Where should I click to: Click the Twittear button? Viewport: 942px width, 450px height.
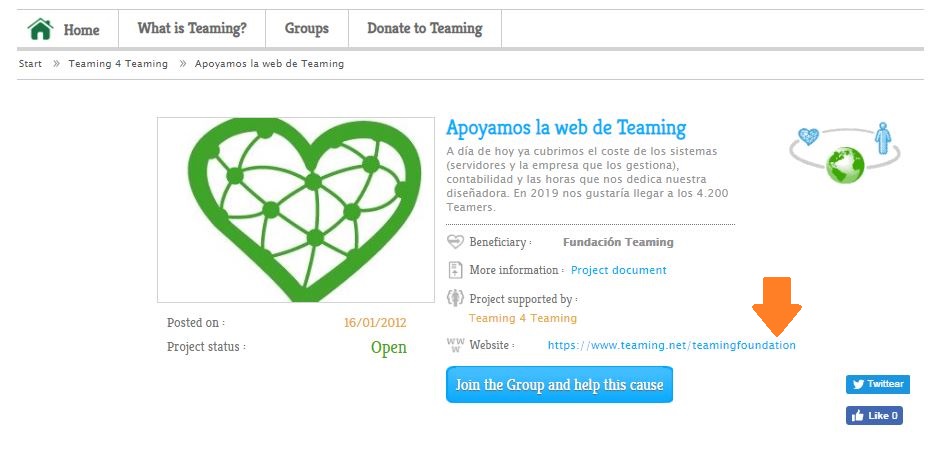coord(878,385)
